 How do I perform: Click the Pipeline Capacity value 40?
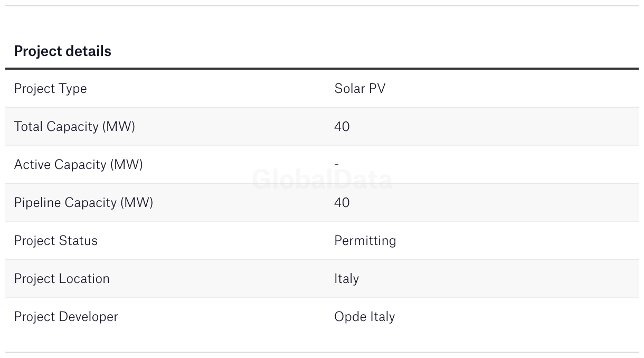click(342, 203)
